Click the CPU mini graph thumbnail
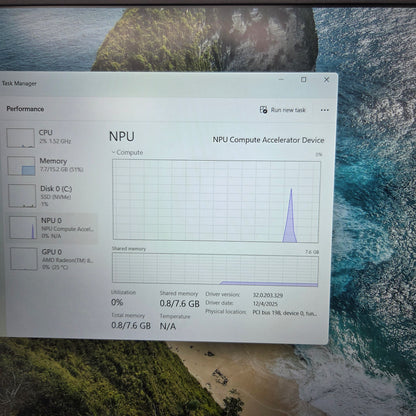 (21, 138)
